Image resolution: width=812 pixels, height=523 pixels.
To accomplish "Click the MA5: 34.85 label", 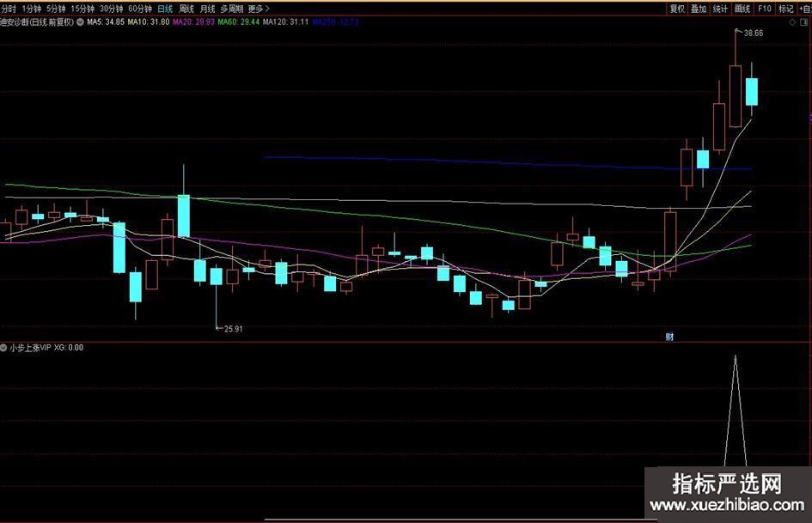I will point(106,22).
